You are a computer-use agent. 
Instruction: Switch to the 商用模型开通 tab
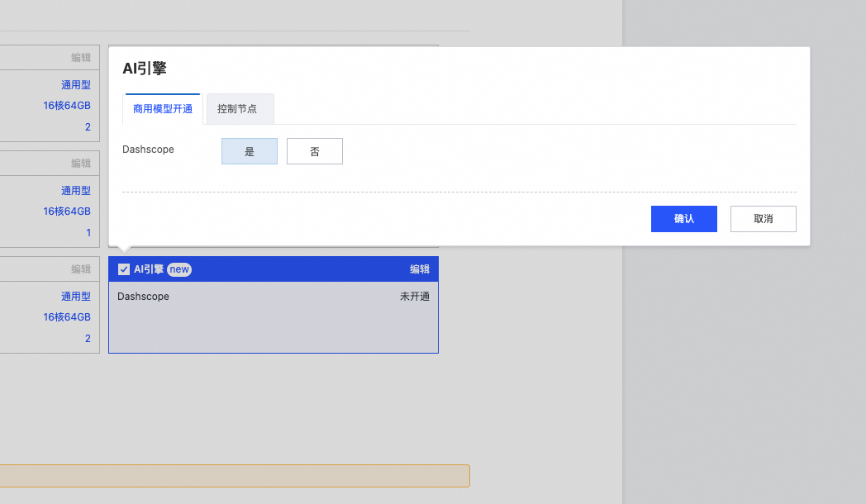[x=162, y=109]
